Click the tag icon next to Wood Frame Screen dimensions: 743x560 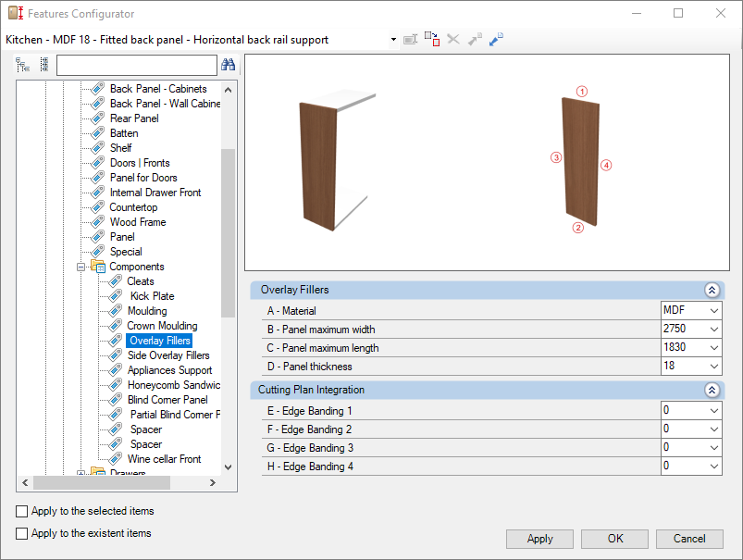pos(97,221)
